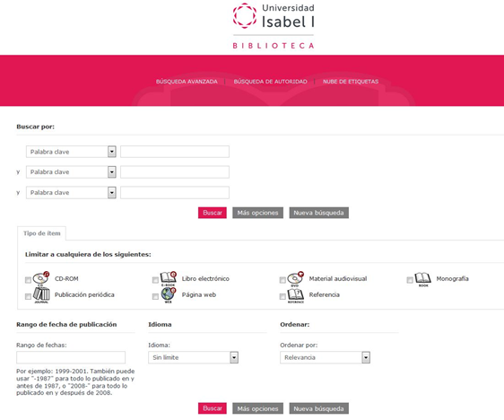Select the Tipo de ítem tab
504x420 pixels.
click(42, 233)
